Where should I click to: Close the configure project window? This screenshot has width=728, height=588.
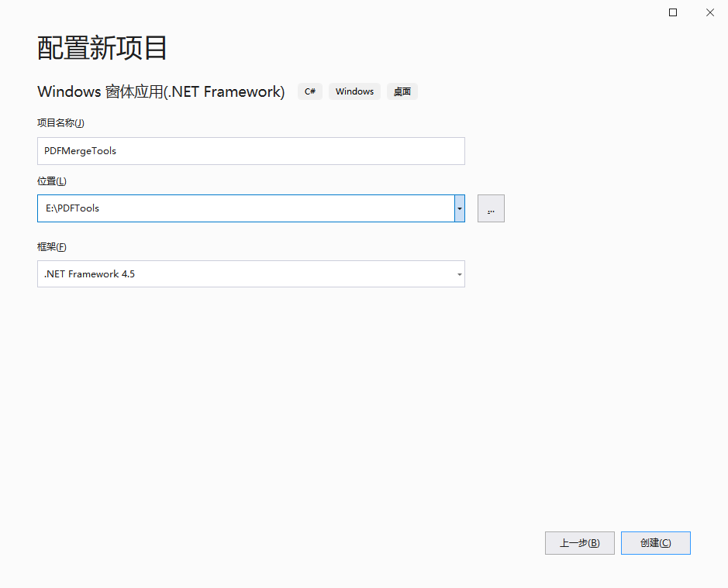tap(710, 12)
